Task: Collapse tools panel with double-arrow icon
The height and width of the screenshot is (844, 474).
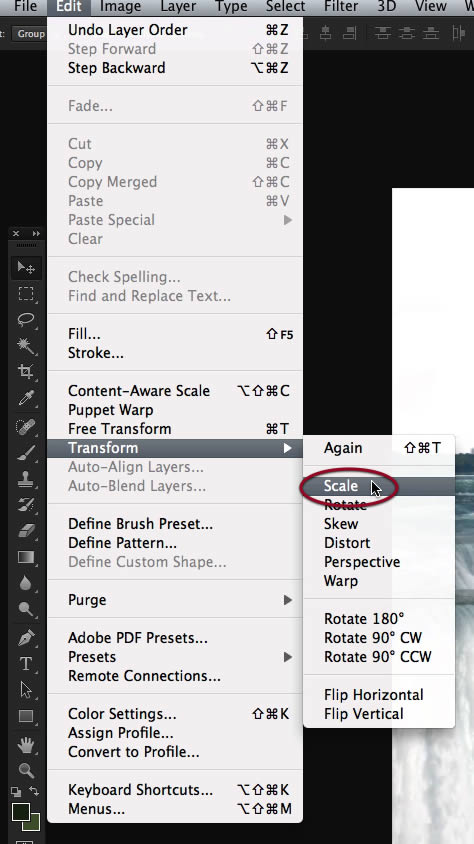Action: [36, 233]
